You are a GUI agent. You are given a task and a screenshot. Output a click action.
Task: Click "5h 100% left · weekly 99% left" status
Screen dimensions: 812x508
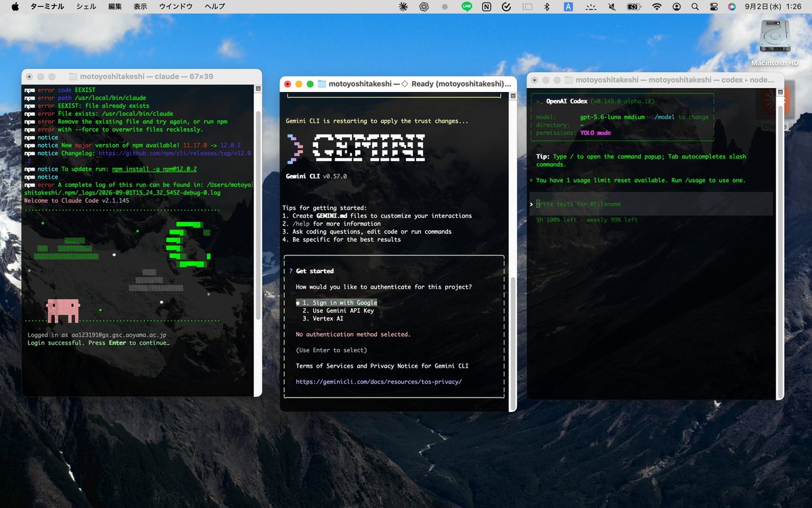pos(587,219)
